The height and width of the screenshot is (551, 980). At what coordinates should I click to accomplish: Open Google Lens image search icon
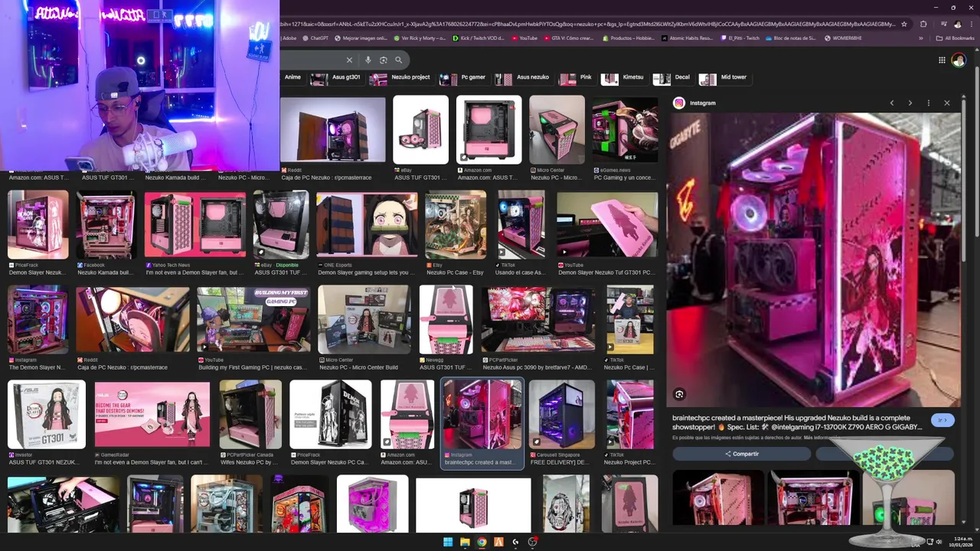coord(384,60)
